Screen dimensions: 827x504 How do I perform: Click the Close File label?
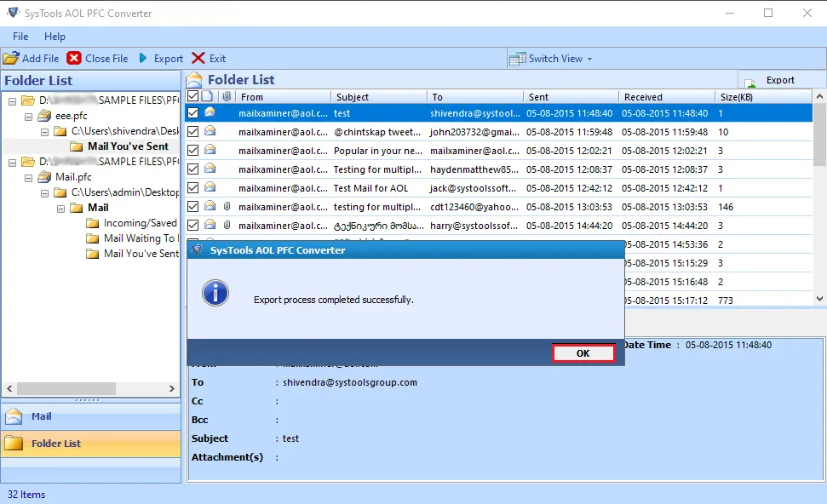click(106, 59)
